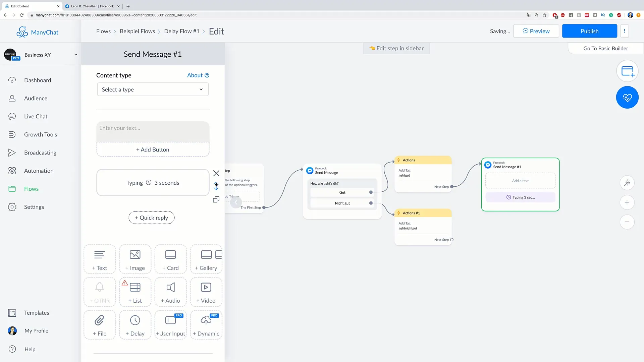The image size is (644, 362).
Task: Open the three-dot more options menu
Action: (x=625, y=31)
